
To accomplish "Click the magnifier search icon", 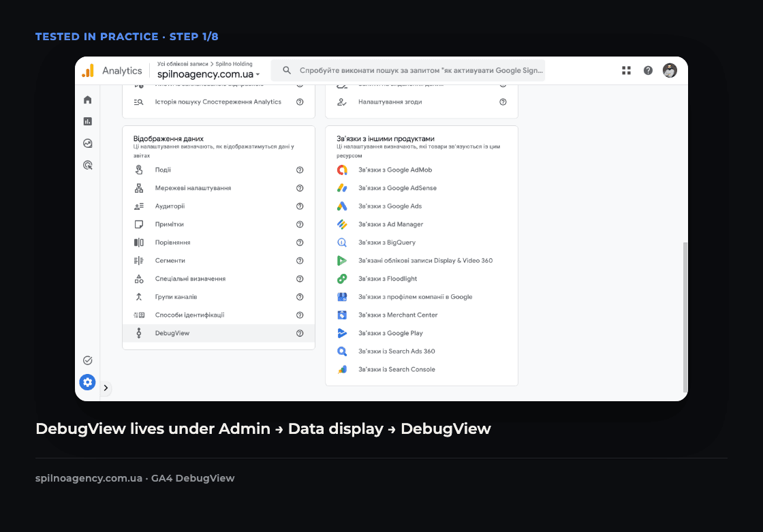I will 287,71.
